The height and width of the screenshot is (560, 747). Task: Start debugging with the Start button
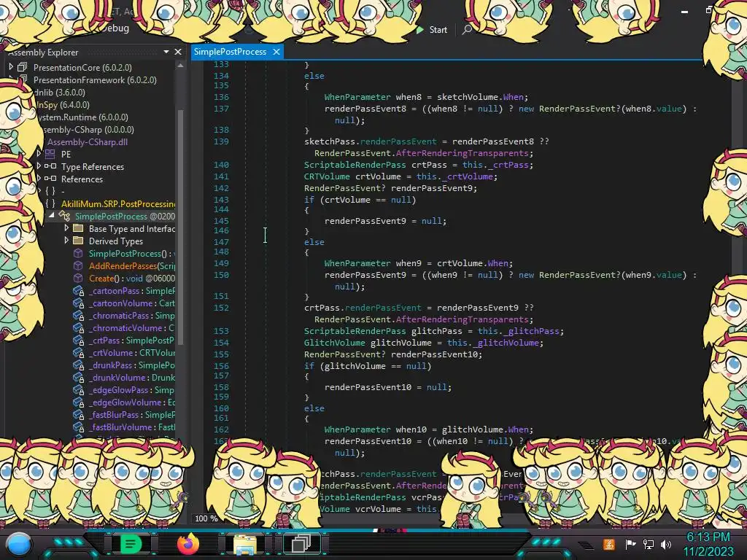[x=432, y=29]
